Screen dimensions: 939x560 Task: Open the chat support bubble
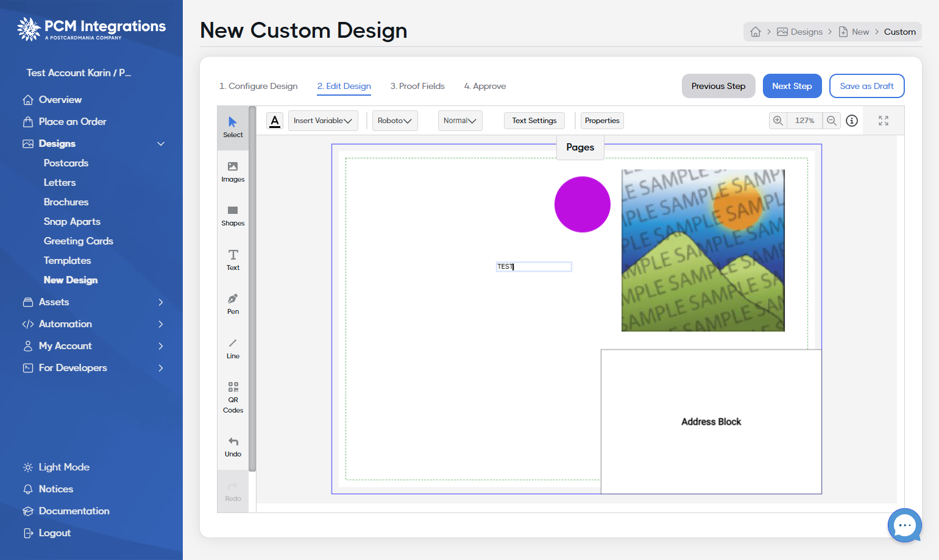click(905, 525)
